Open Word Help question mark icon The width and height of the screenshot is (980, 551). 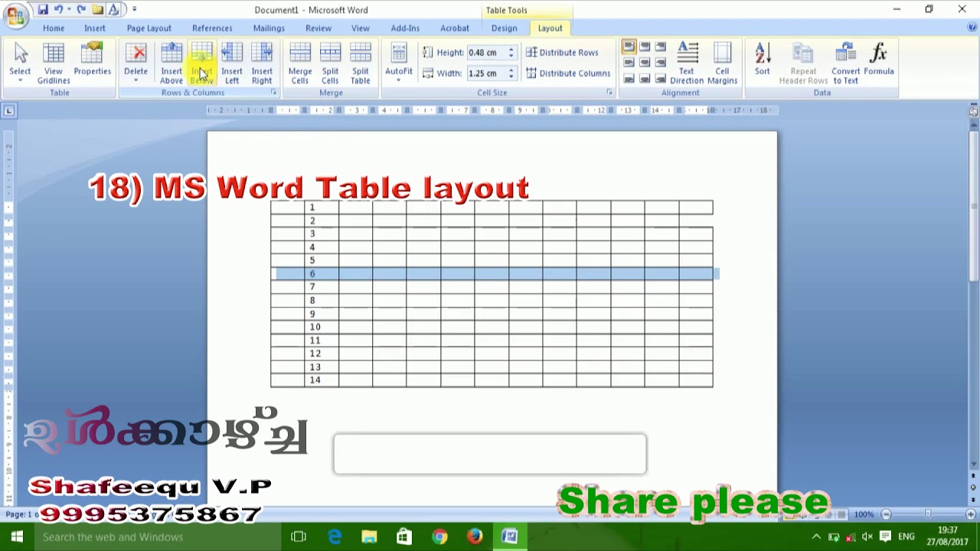pyautogui.click(x=972, y=28)
